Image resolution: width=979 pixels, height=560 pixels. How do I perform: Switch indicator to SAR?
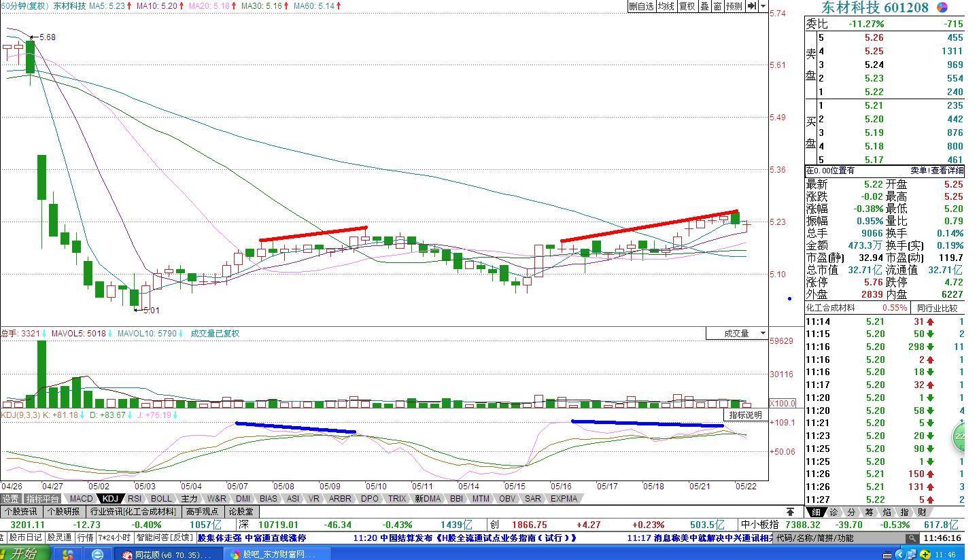coord(533,499)
